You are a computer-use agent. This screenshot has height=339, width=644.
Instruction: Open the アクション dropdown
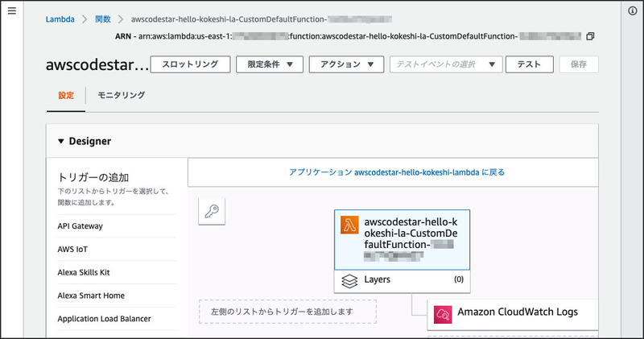pyautogui.click(x=346, y=64)
